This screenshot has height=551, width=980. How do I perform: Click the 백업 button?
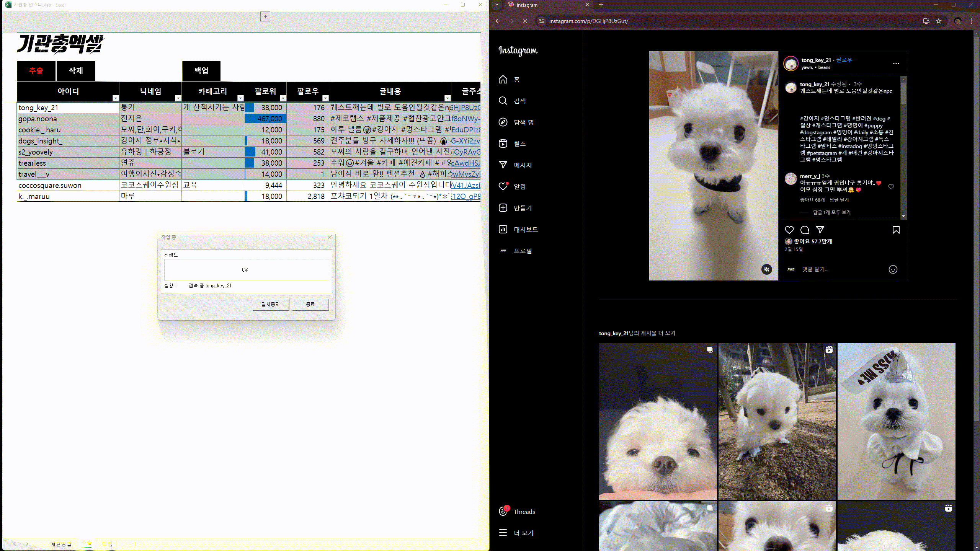[201, 71]
